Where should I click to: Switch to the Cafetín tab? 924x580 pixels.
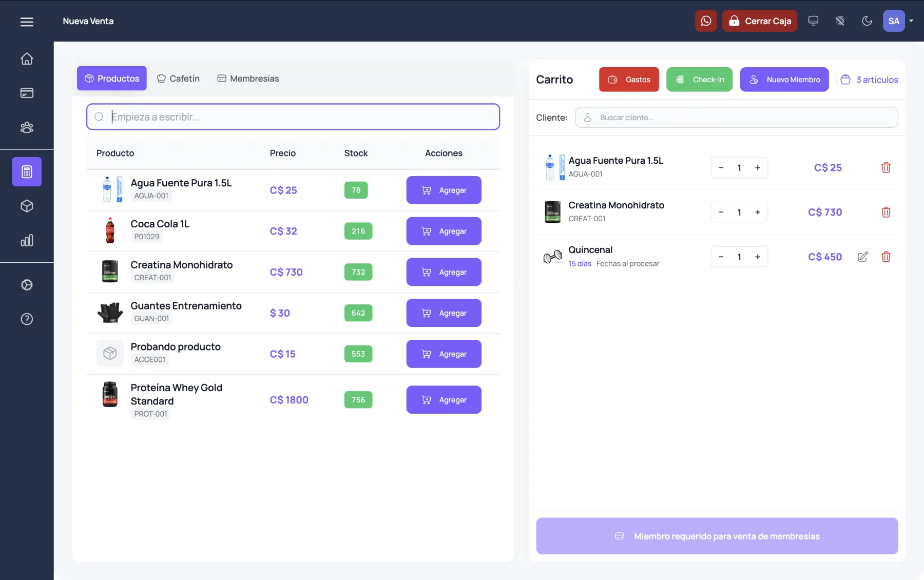pos(178,78)
